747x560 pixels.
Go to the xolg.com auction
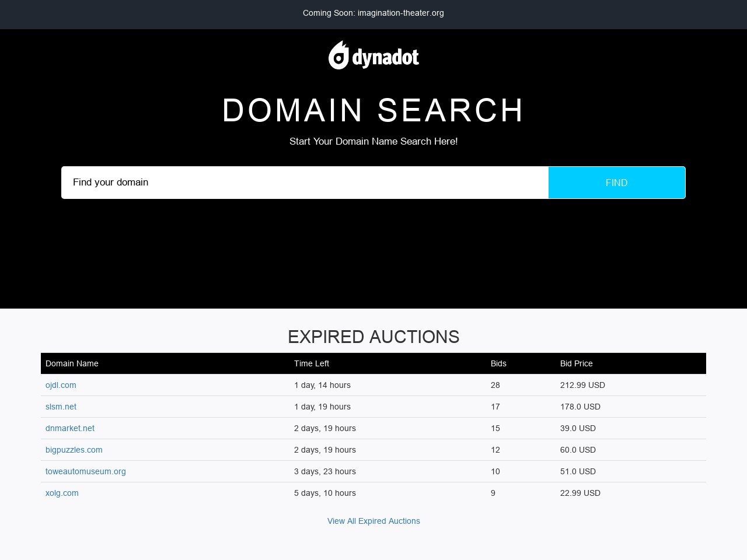pyautogui.click(x=62, y=493)
